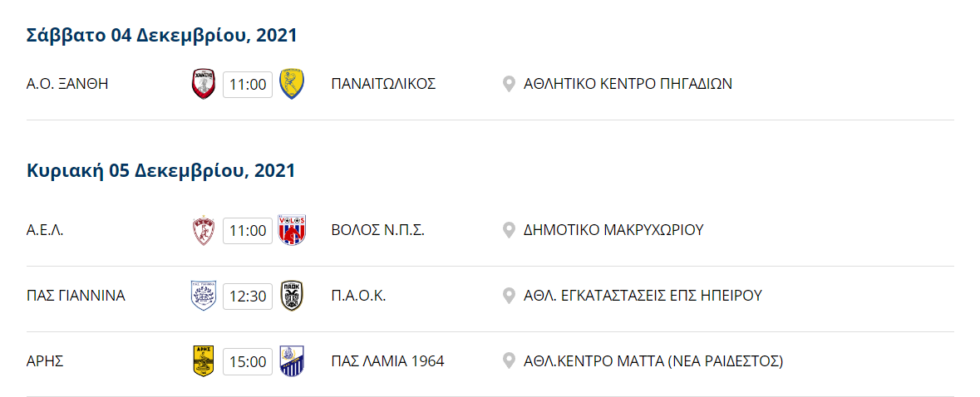Open the 12:30 match time box
The image size is (980, 397).
pyautogui.click(x=248, y=296)
